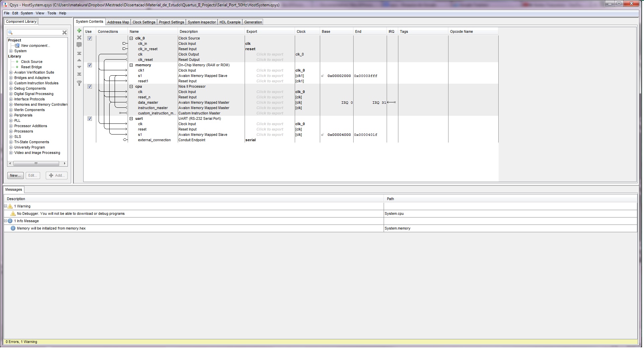Click the move-to-bottom arrow icon
Screen dimensions: 644x350
click(79, 74)
